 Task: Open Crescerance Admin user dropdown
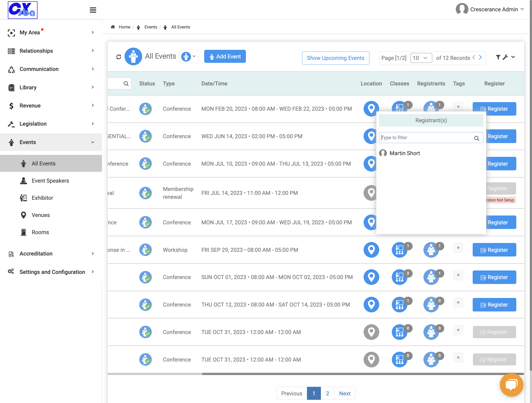pos(490,9)
